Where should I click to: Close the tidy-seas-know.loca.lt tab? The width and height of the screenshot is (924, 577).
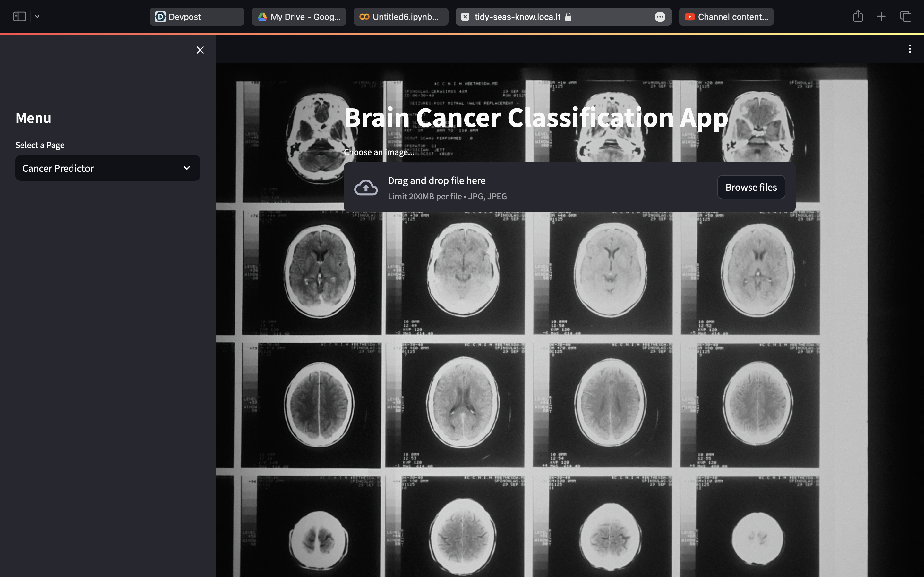tap(465, 17)
